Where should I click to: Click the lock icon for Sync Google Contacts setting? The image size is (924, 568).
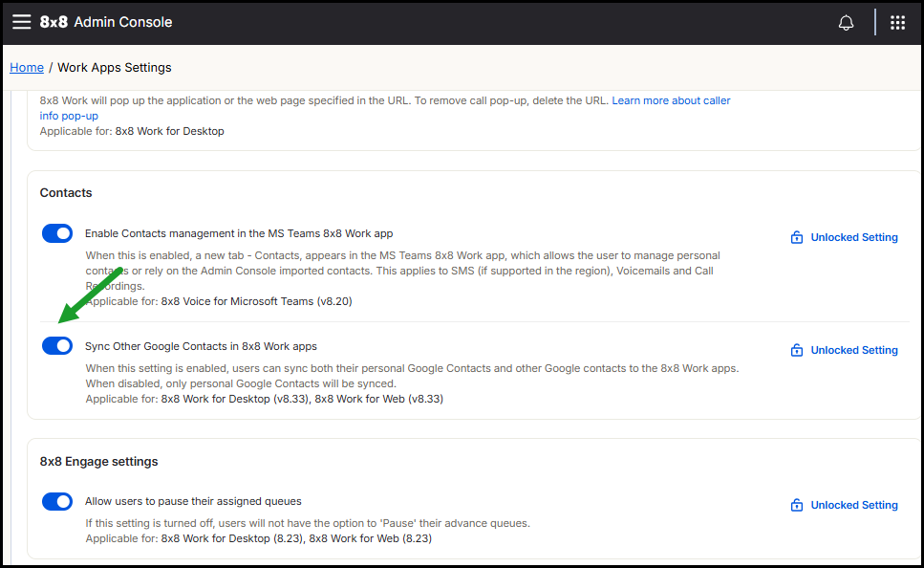(797, 350)
